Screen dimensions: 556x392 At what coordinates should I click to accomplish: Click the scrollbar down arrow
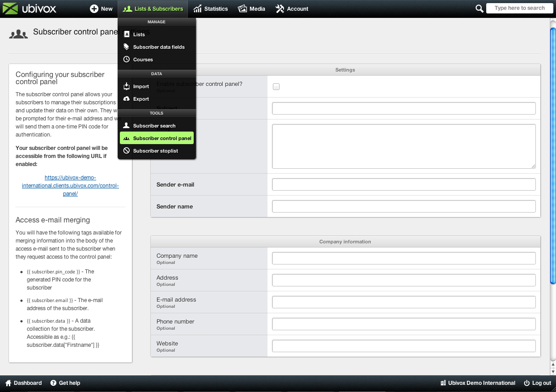(553, 371)
